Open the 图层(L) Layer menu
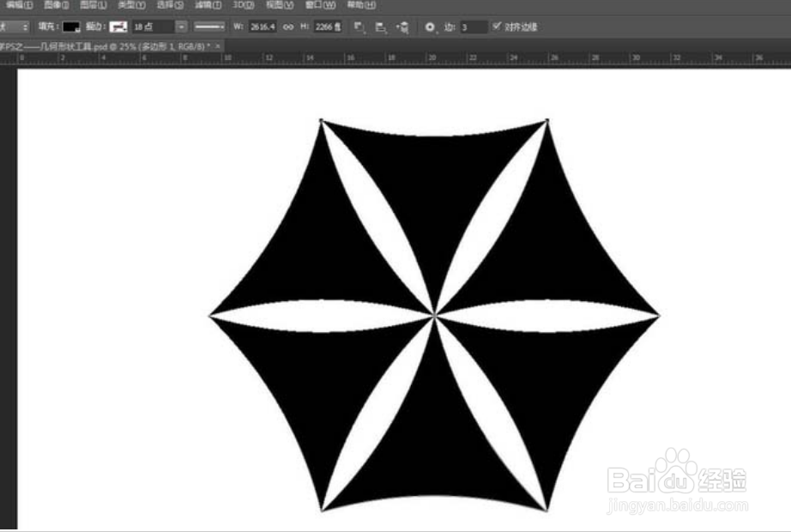The width and height of the screenshot is (791, 532). 94,5
